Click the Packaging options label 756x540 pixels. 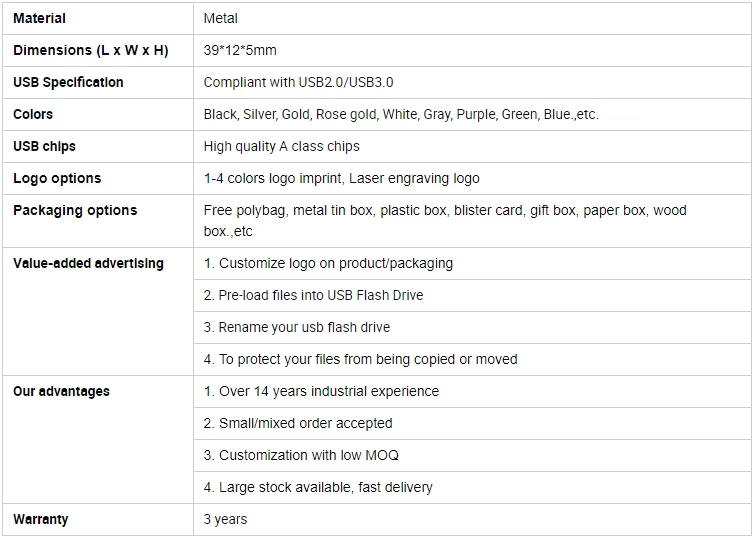click(x=75, y=210)
